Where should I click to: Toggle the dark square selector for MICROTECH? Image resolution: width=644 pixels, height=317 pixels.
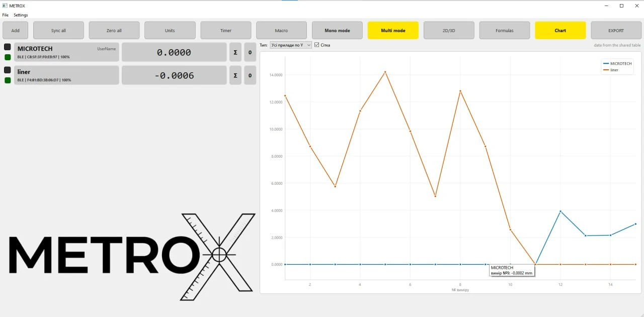tap(8, 47)
